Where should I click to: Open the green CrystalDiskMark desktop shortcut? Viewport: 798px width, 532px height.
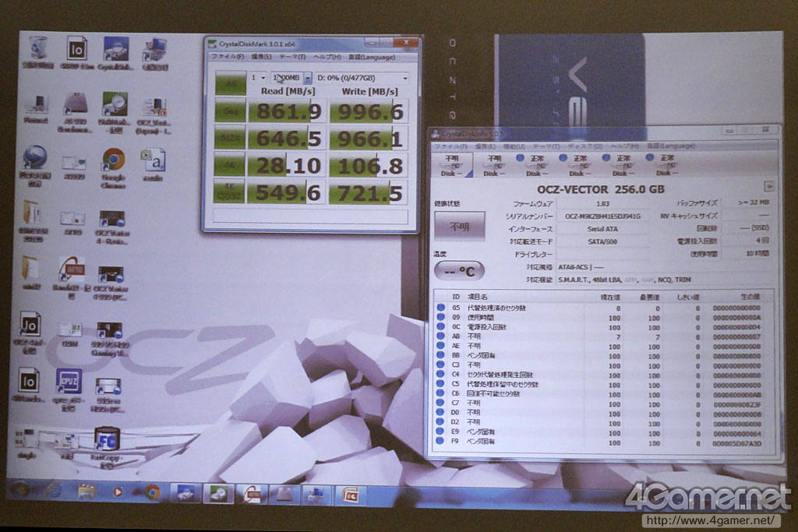[x=115, y=112]
